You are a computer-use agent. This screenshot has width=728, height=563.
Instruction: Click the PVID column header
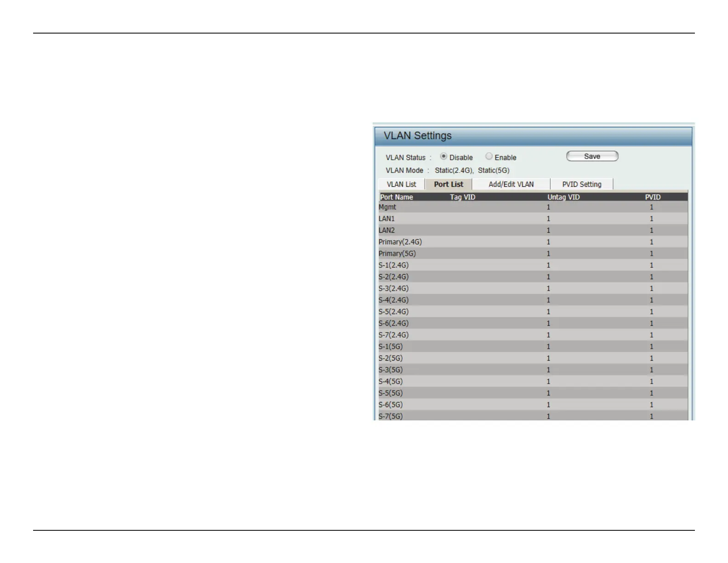pos(653,197)
